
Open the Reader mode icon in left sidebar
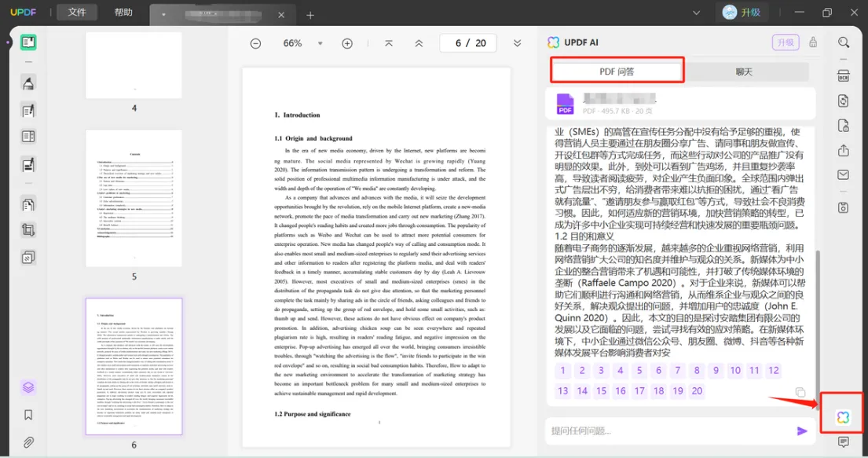(x=28, y=42)
